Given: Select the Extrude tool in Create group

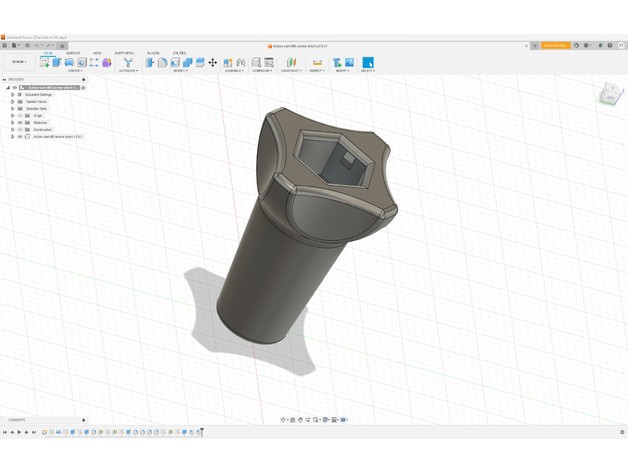Looking at the screenshot, I should [57, 62].
